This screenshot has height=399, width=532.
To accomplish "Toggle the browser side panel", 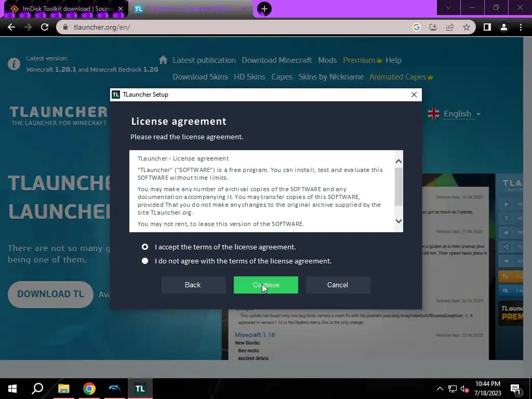I will (x=487, y=27).
